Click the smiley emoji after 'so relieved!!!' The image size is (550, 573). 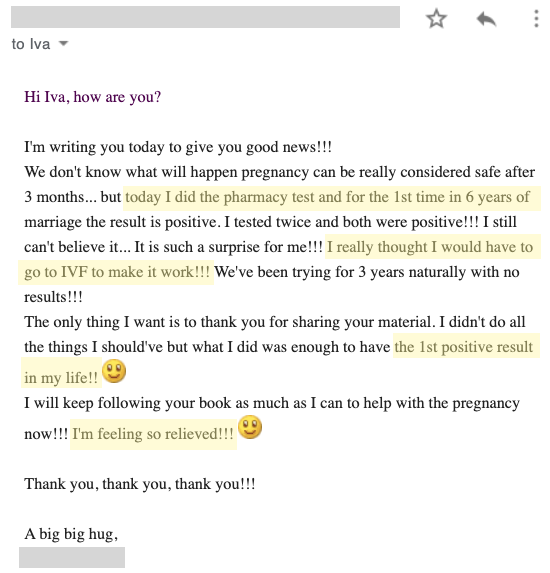coord(250,426)
